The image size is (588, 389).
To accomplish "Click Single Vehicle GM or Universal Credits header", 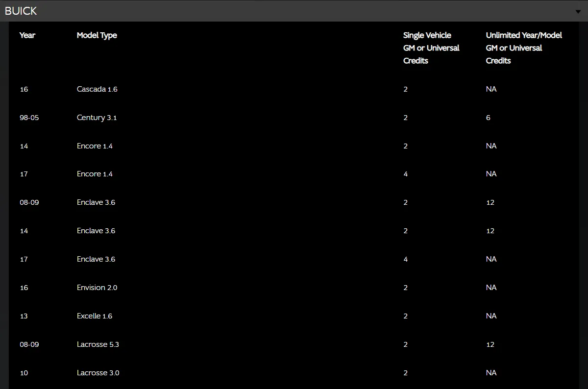I will (x=431, y=48).
